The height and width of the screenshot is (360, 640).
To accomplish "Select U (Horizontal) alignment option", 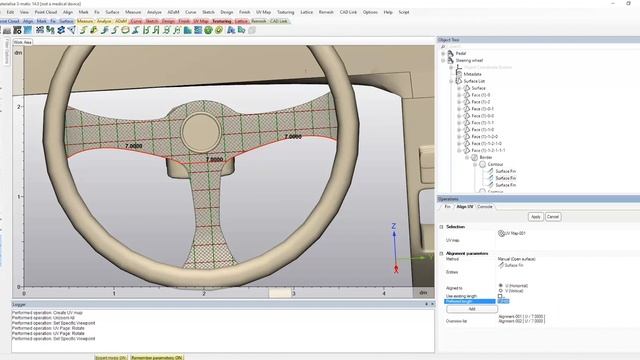I will pos(501,285).
